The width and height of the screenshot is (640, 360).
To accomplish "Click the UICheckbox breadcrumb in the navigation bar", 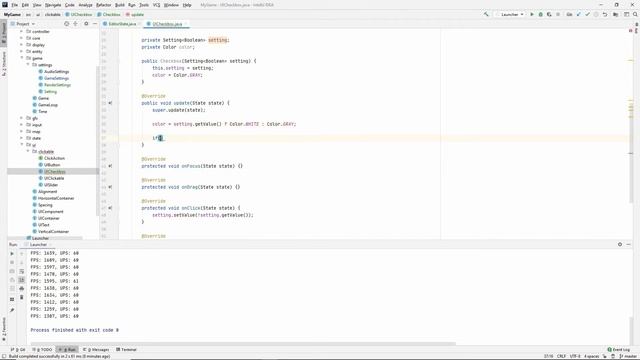I will 78,14.
